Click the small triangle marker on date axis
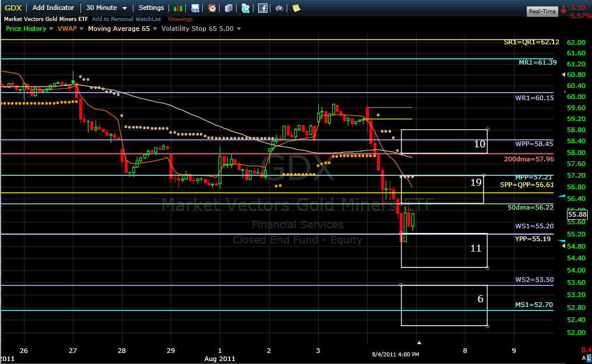The height and width of the screenshot is (364, 592). click(419, 342)
